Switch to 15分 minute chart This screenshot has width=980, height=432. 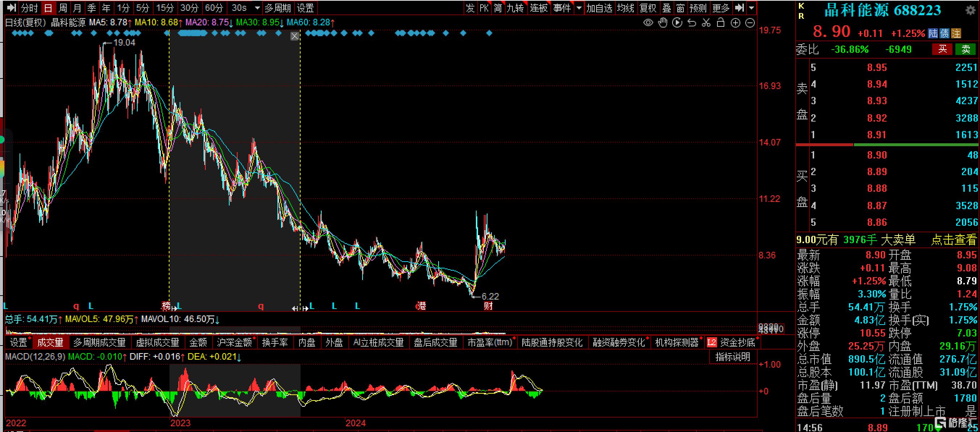click(165, 8)
